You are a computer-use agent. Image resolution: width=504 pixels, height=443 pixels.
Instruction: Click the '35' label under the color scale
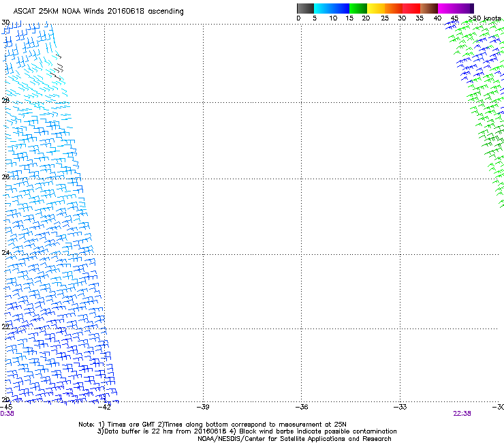tap(420, 18)
